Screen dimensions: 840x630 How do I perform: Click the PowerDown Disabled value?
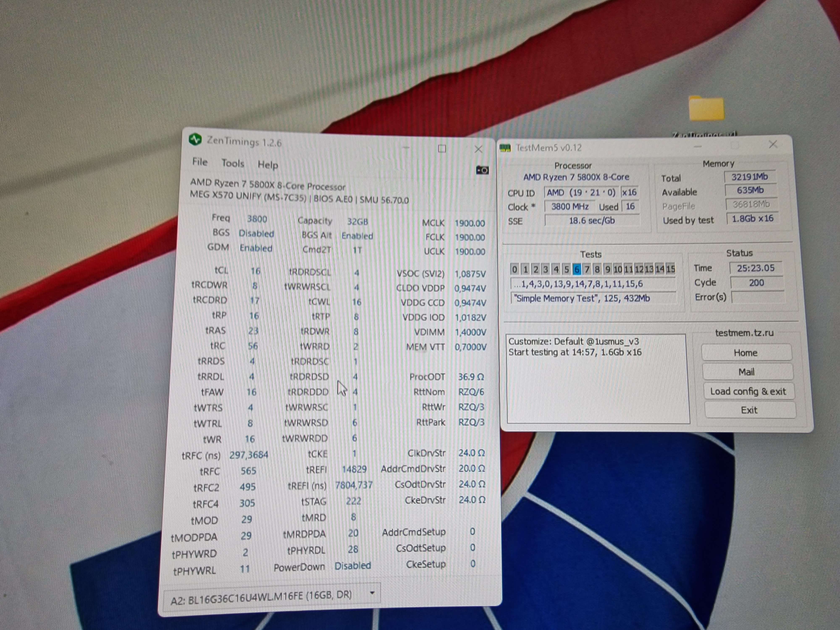coord(353,566)
